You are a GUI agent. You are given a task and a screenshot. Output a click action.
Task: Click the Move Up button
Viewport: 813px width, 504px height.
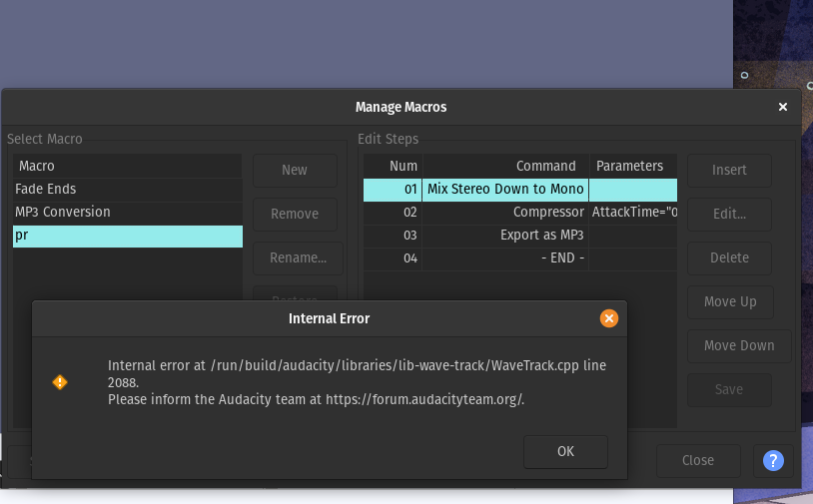(x=730, y=302)
